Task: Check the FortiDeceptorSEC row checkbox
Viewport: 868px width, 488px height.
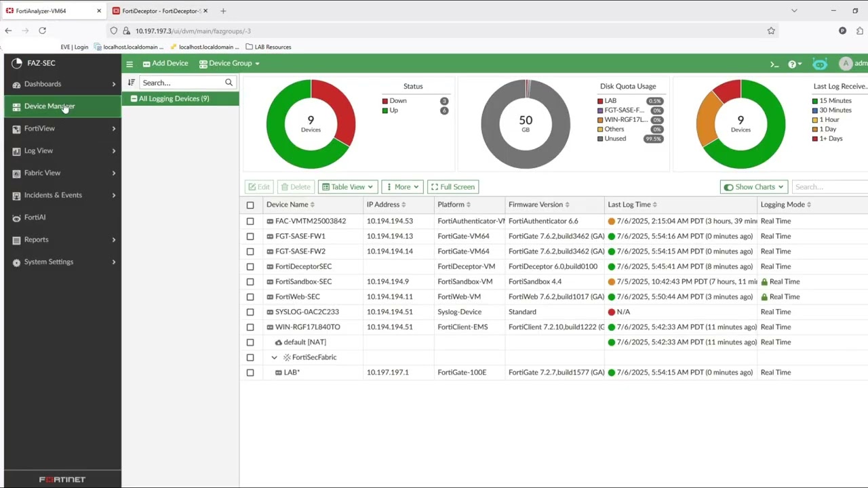Action: (x=250, y=267)
